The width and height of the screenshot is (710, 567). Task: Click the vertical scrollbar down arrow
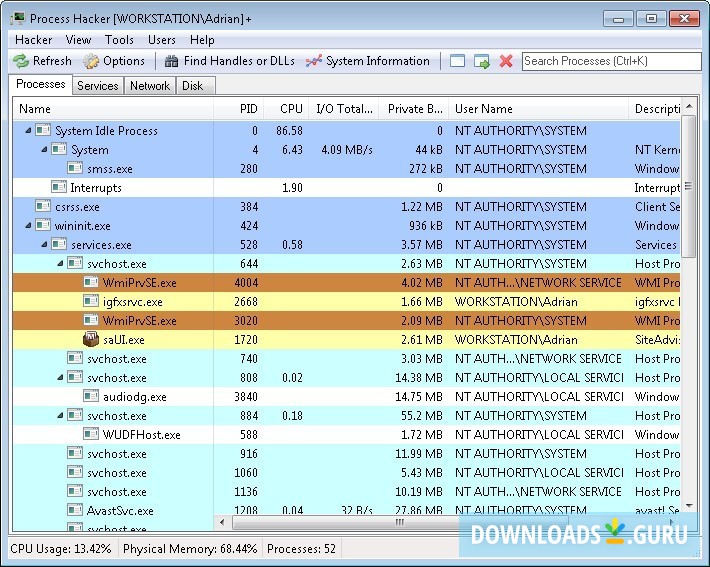(x=689, y=507)
